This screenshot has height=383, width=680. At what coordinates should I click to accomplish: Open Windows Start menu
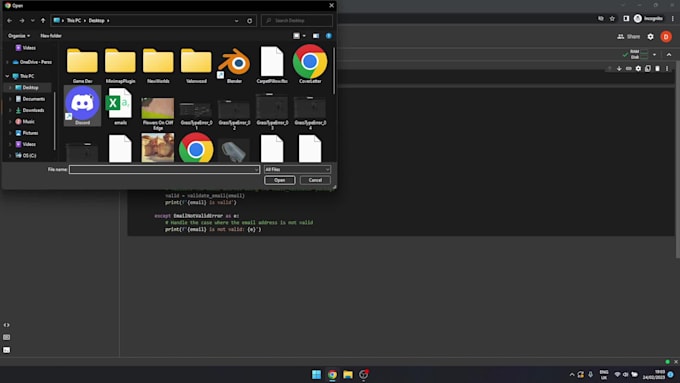point(316,374)
